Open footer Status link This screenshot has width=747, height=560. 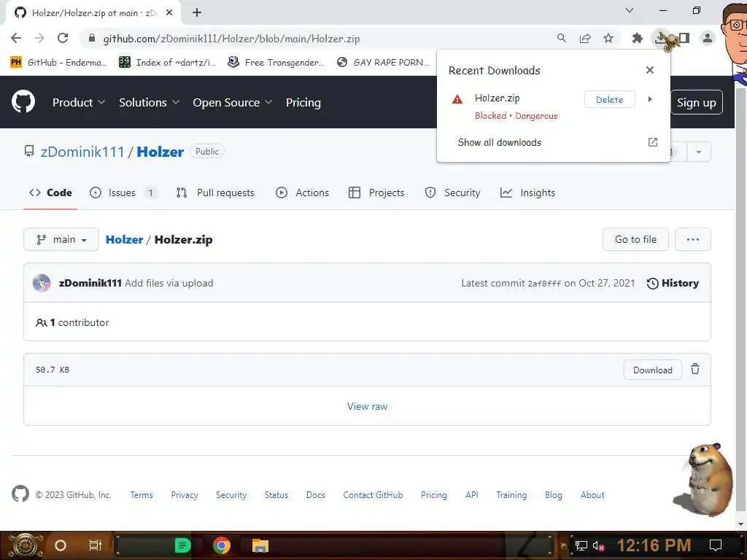(276, 495)
